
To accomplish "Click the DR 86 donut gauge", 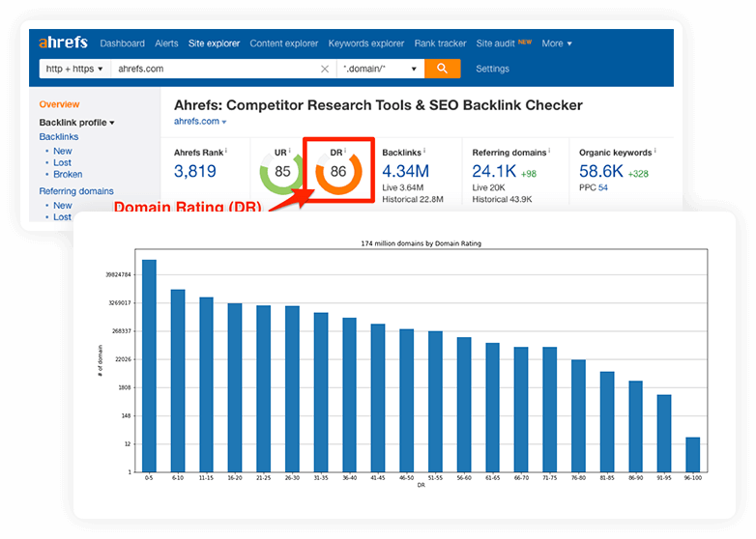I will 337,171.
